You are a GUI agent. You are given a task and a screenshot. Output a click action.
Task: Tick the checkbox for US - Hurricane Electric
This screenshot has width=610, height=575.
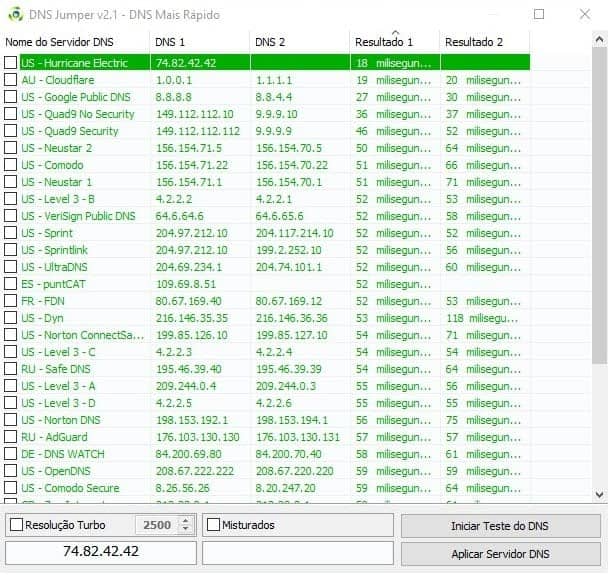pyautogui.click(x=11, y=62)
